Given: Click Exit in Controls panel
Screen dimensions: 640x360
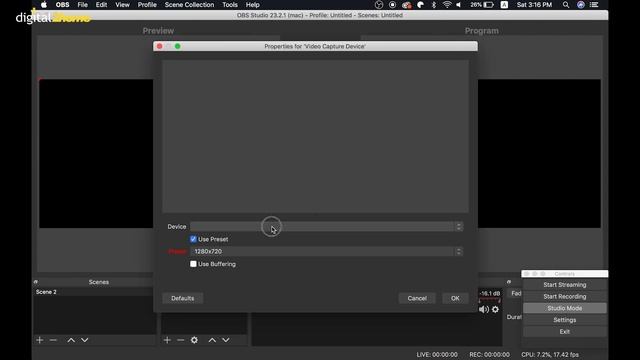Looking at the screenshot, I should 564,332.
